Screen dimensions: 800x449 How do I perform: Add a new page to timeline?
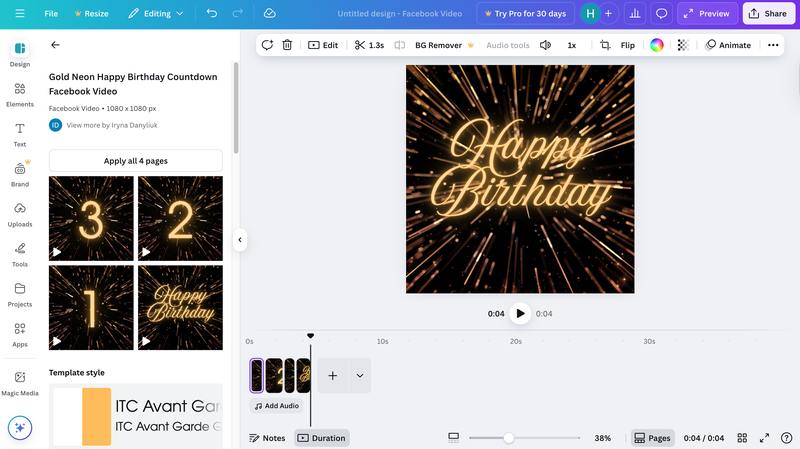(333, 376)
